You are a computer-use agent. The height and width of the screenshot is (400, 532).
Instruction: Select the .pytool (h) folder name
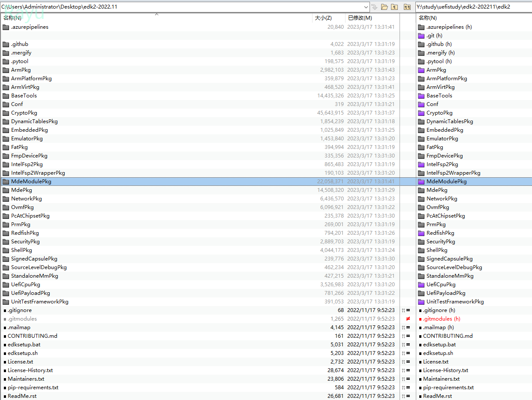tap(439, 61)
